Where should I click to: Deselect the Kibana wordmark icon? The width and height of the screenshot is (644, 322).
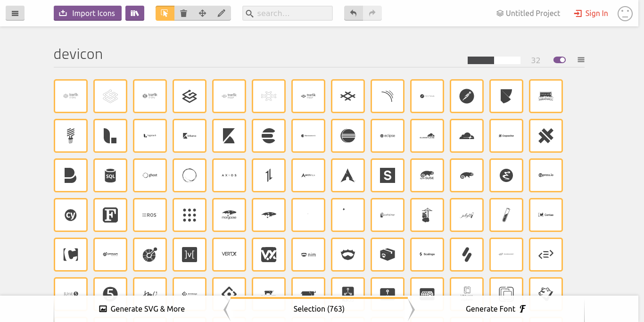tap(190, 136)
